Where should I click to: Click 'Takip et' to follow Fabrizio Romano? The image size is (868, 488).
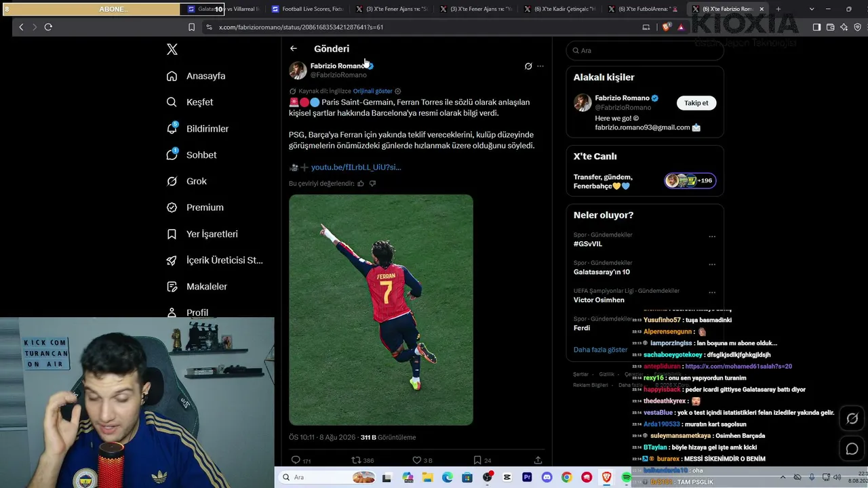click(x=696, y=103)
